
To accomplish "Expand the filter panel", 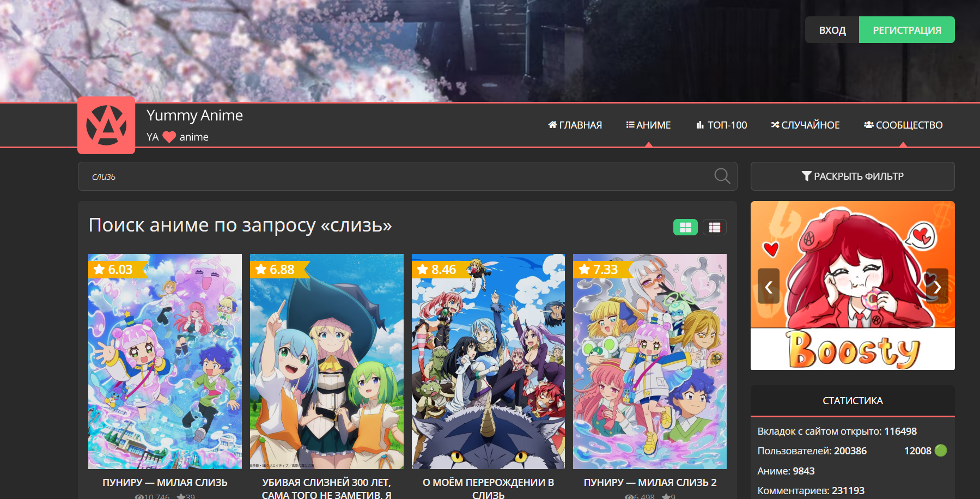I will tap(853, 176).
